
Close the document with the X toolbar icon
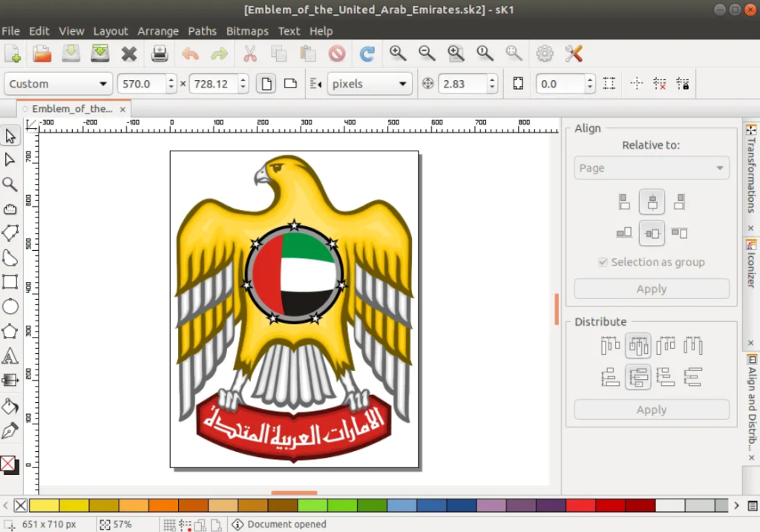coord(129,53)
